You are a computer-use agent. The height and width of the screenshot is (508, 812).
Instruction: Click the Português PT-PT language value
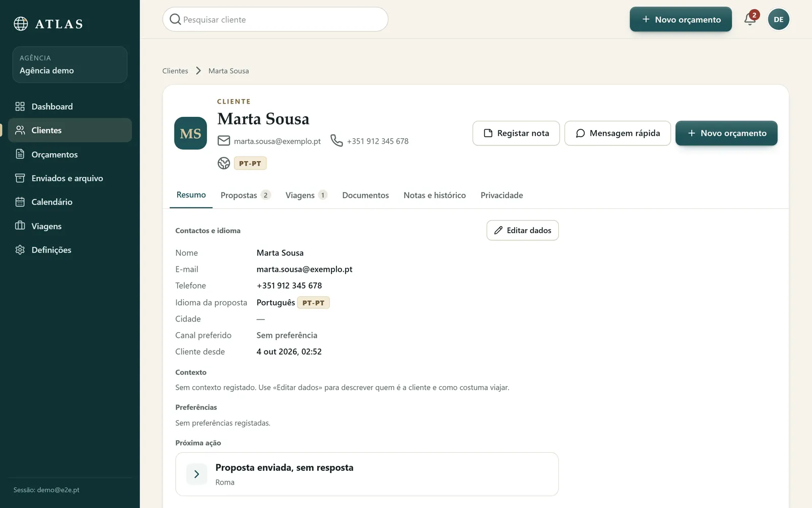click(x=293, y=303)
